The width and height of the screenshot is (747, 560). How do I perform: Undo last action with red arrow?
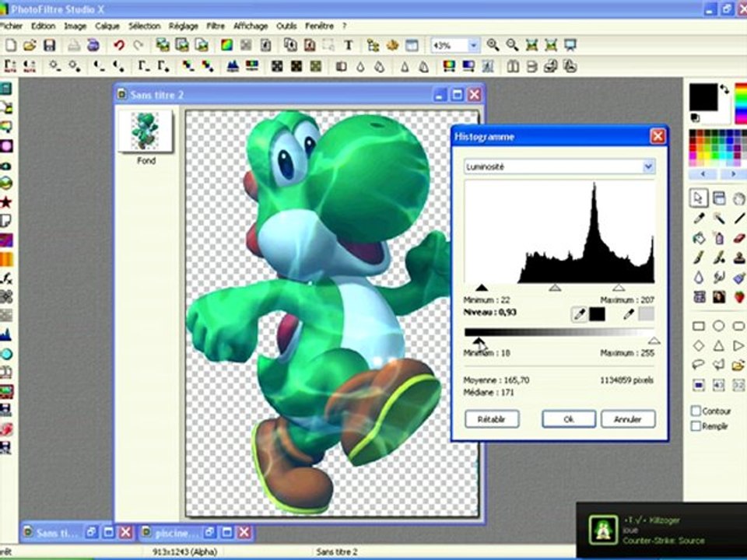click(118, 45)
